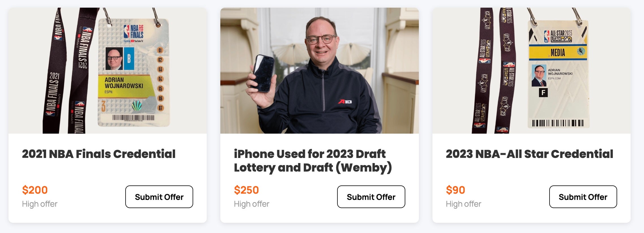Screen dimensions: 644x233
Task: Select the $200 high offer price
Action: pyautogui.click(x=35, y=190)
